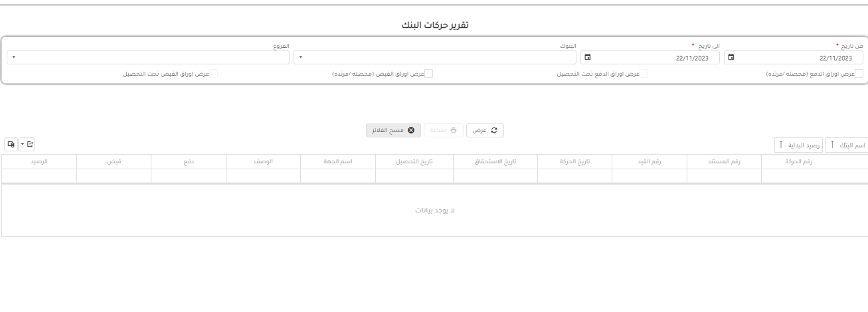Click the تاريخ الحركة column header

(x=574, y=161)
